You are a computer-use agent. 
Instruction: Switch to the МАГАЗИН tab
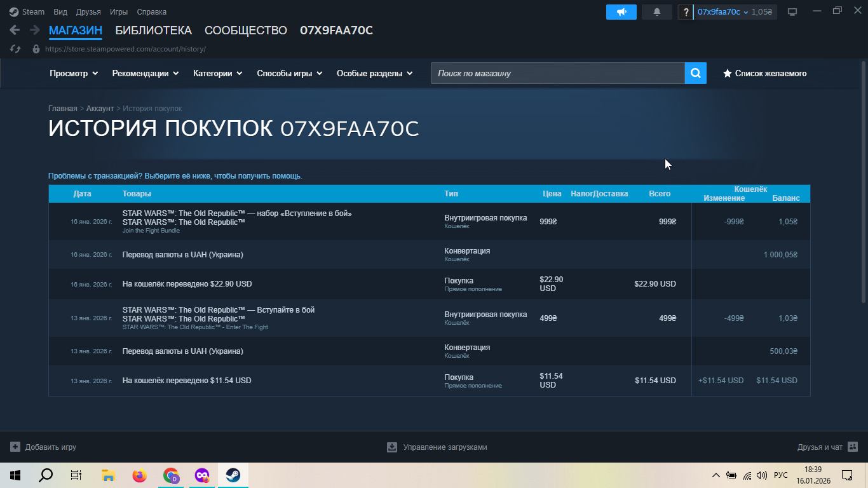(76, 30)
